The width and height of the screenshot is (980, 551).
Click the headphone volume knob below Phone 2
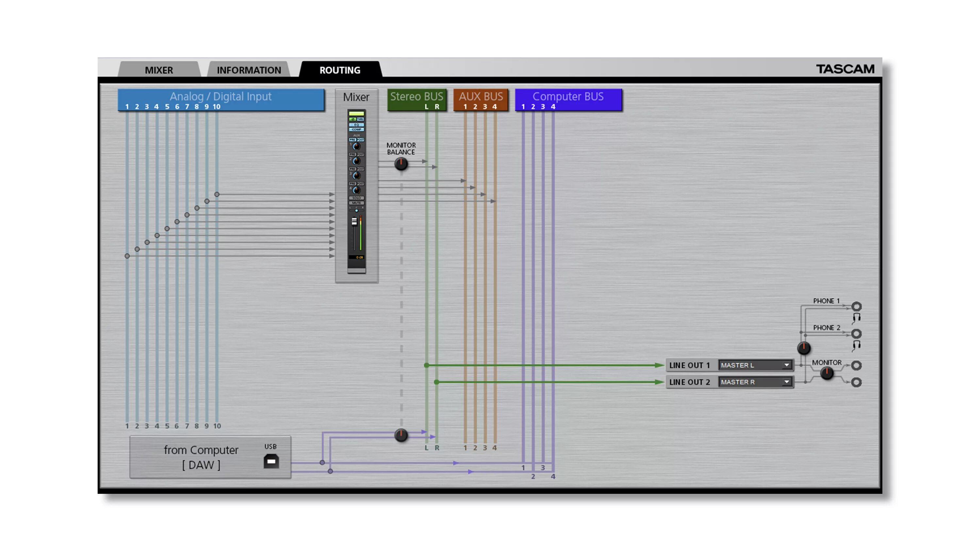(804, 348)
